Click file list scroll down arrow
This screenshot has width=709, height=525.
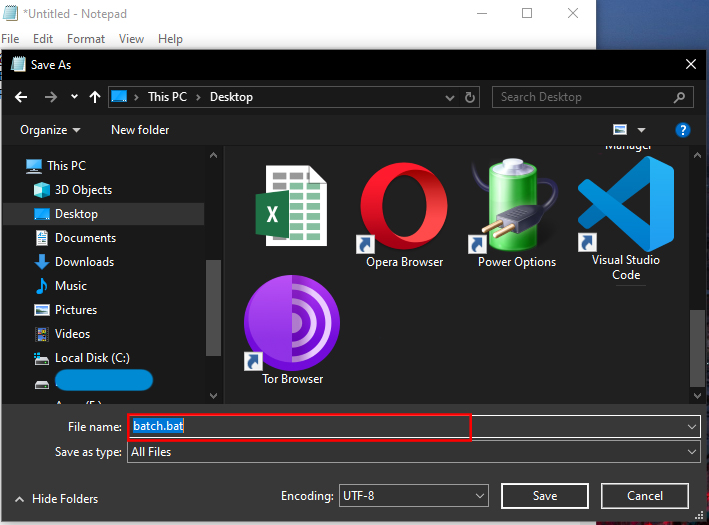click(x=697, y=396)
